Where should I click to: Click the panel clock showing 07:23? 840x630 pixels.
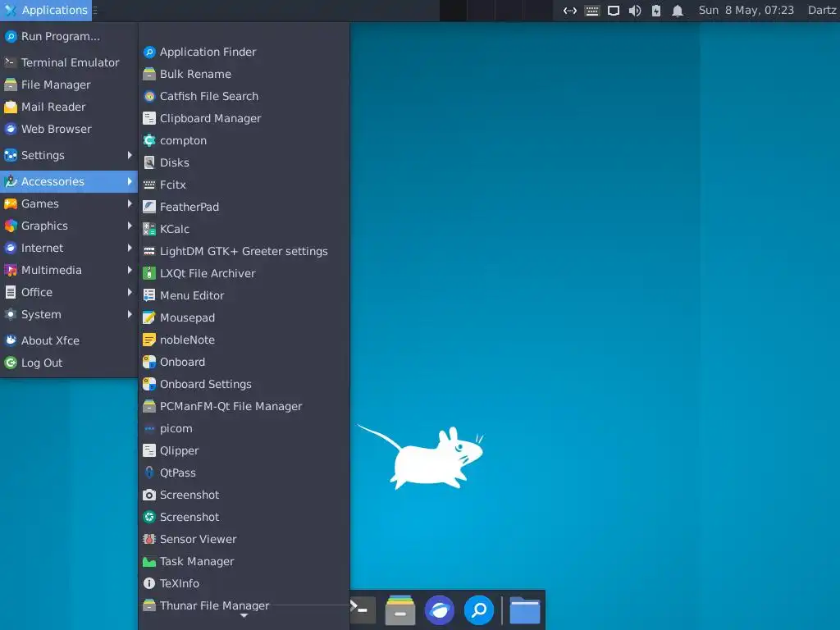tap(746, 10)
